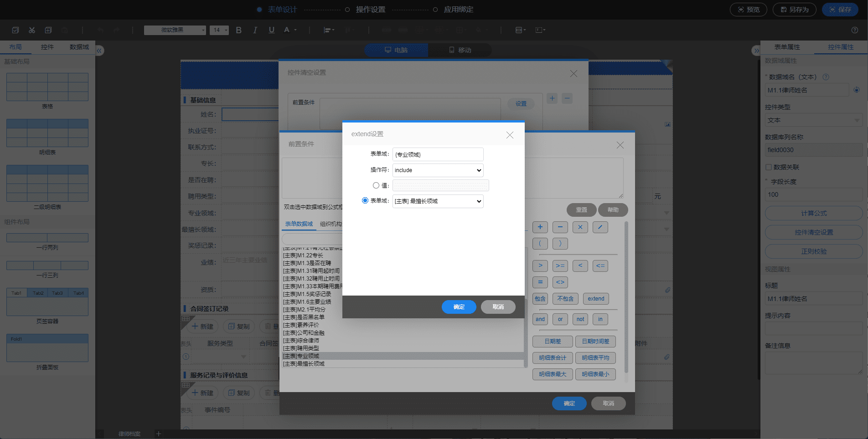The width and height of the screenshot is (868, 439).
Task: Switch to the 电脑 view tab
Action: point(396,50)
